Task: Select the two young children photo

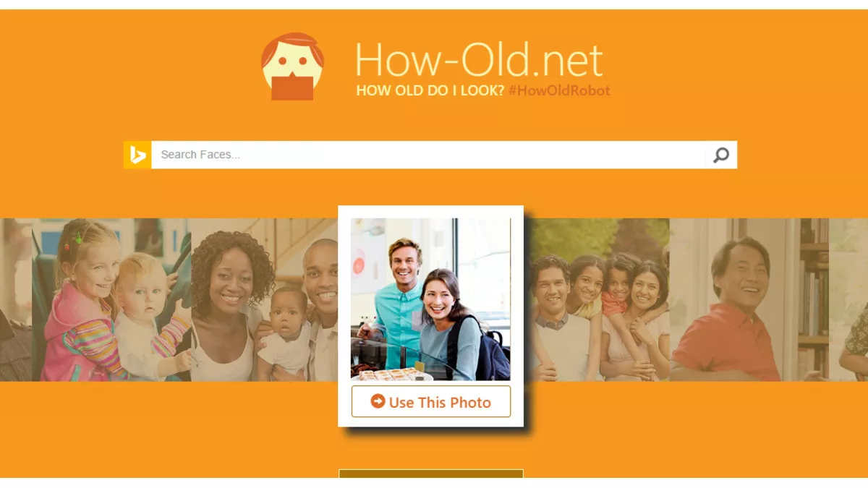Action: point(111,299)
